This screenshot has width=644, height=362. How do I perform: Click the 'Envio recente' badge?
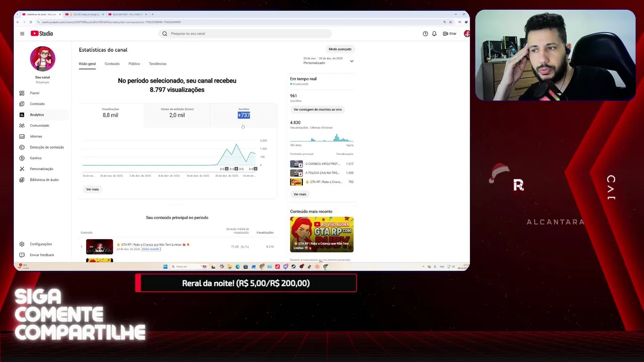pyautogui.click(x=150, y=249)
